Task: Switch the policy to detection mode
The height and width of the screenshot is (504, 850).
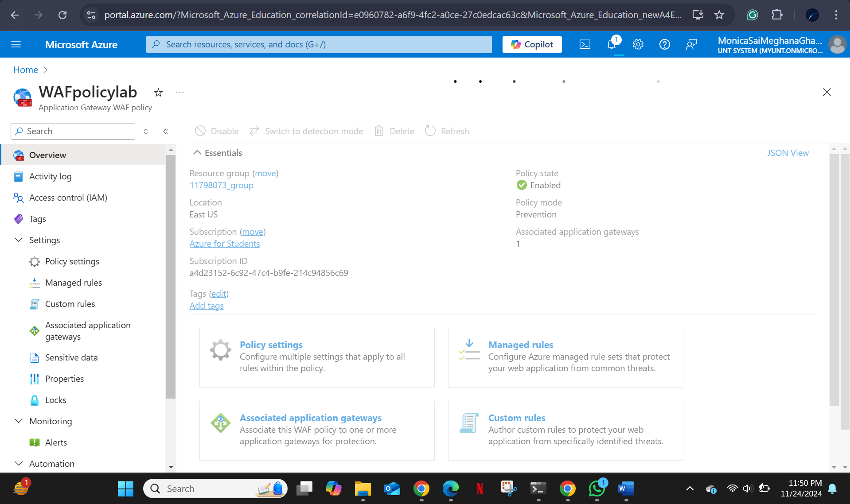Action: [306, 131]
